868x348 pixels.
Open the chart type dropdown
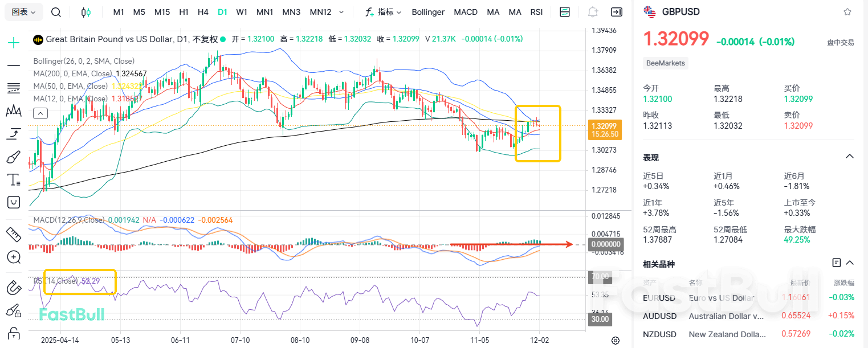23,11
